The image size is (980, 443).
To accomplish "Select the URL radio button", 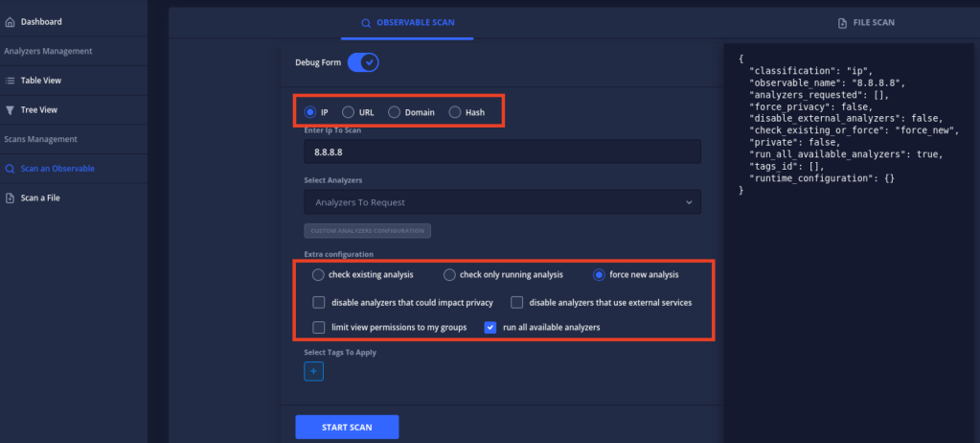I will point(349,112).
